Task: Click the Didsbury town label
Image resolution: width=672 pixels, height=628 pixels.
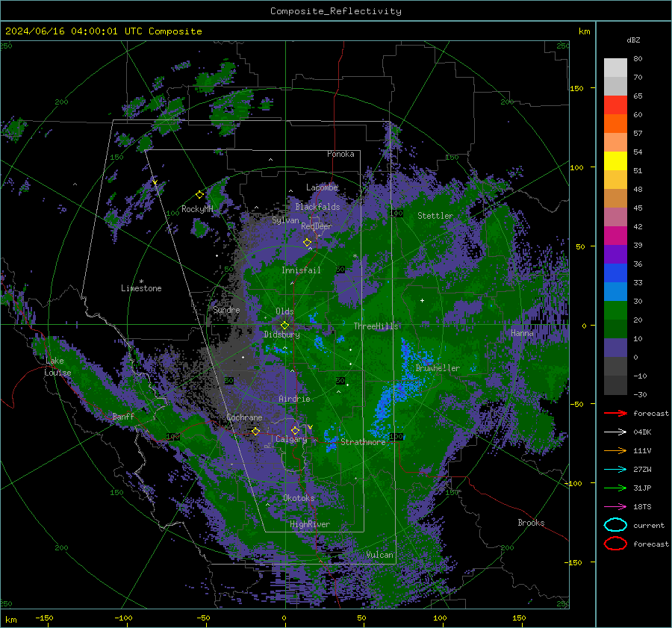Action: 281,335
